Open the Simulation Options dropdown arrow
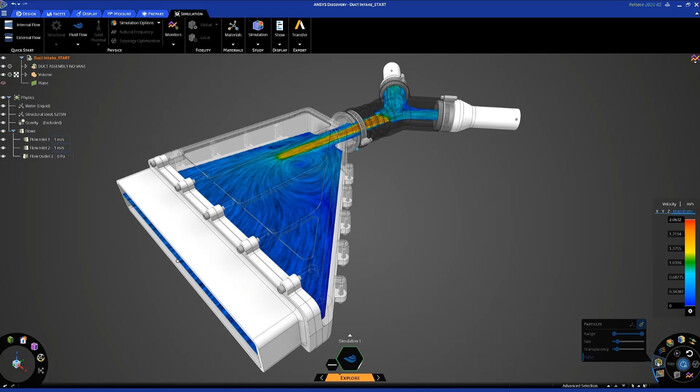Screen dimensions: 700x392 (159, 23)
